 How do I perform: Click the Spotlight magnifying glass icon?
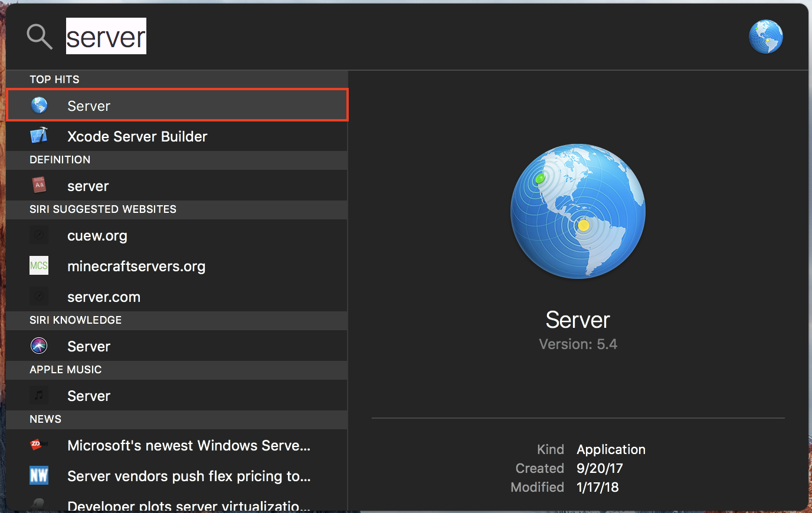(40, 37)
